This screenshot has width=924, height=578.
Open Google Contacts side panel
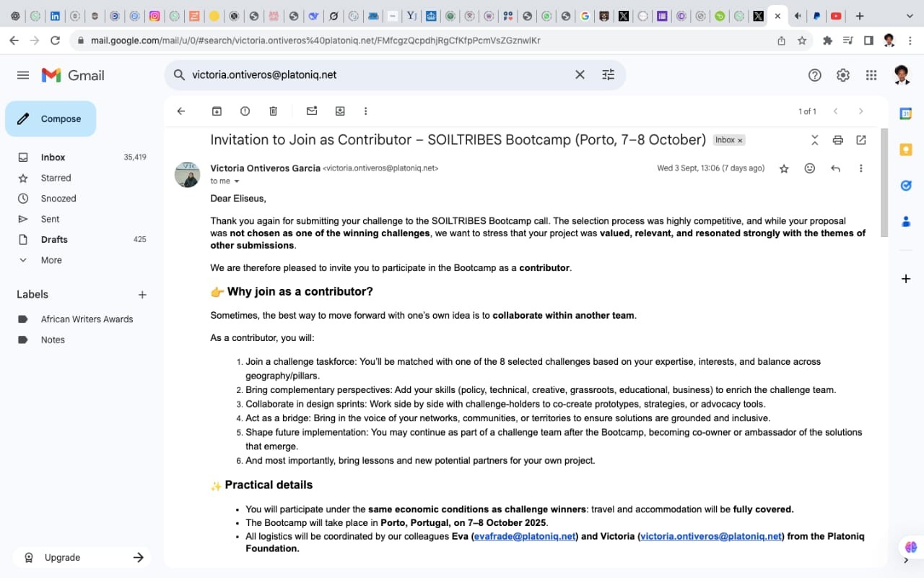tap(906, 222)
